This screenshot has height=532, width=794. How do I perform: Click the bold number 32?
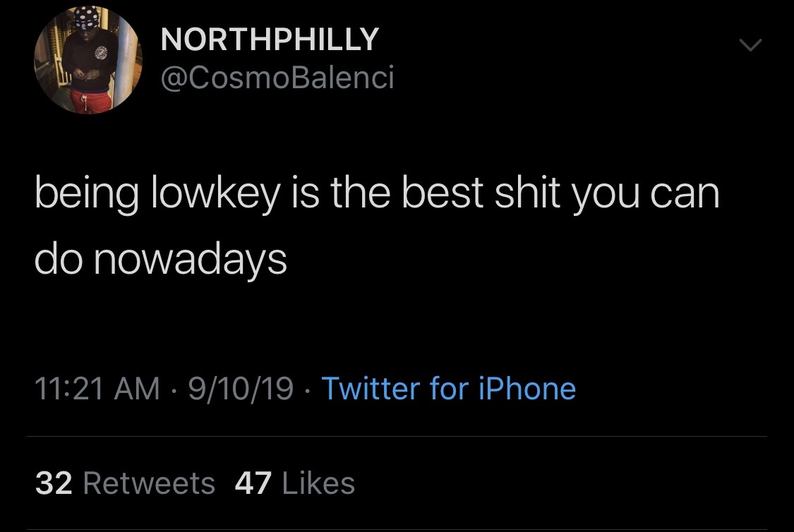click(x=54, y=483)
